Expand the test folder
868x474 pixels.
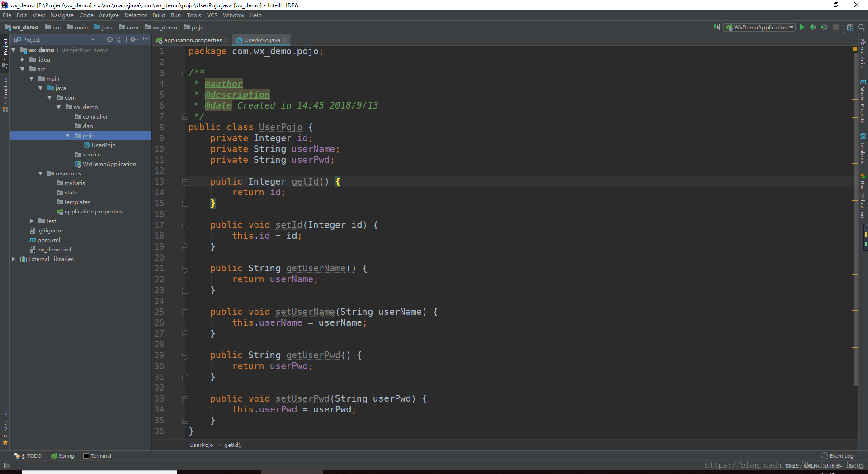tap(32, 221)
